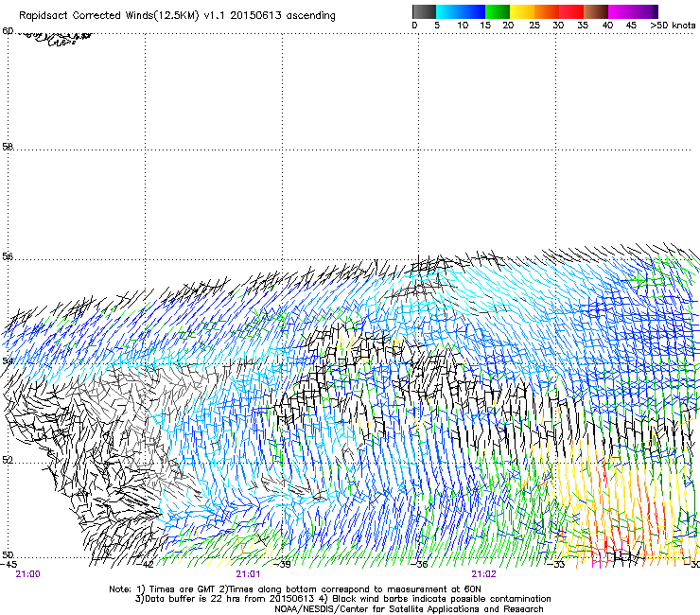Click the longitude label '-45'
The width and height of the screenshot is (700, 615).
[x=9, y=565]
